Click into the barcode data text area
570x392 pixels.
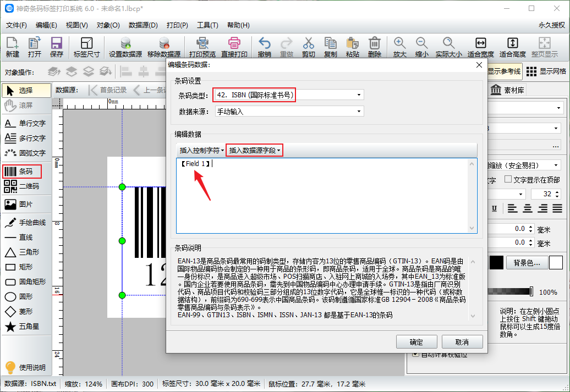326,196
